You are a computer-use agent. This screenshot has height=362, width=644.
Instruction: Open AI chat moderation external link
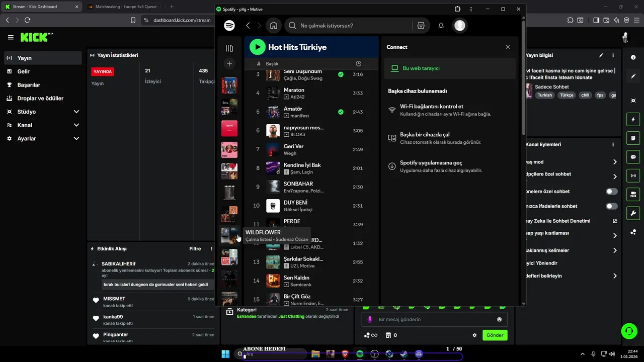(x=615, y=221)
